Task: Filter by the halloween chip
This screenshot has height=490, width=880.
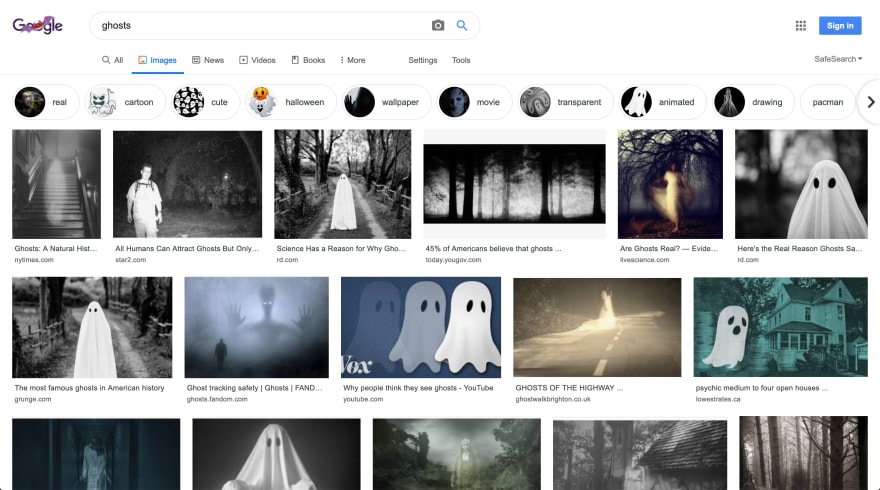Action: click(291, 102)
